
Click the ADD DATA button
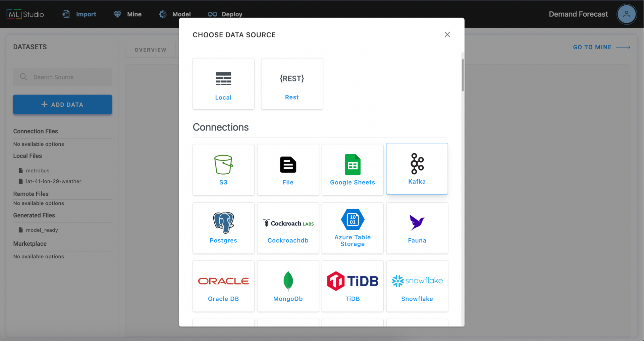pyautogui.click(x=62, y=105)
